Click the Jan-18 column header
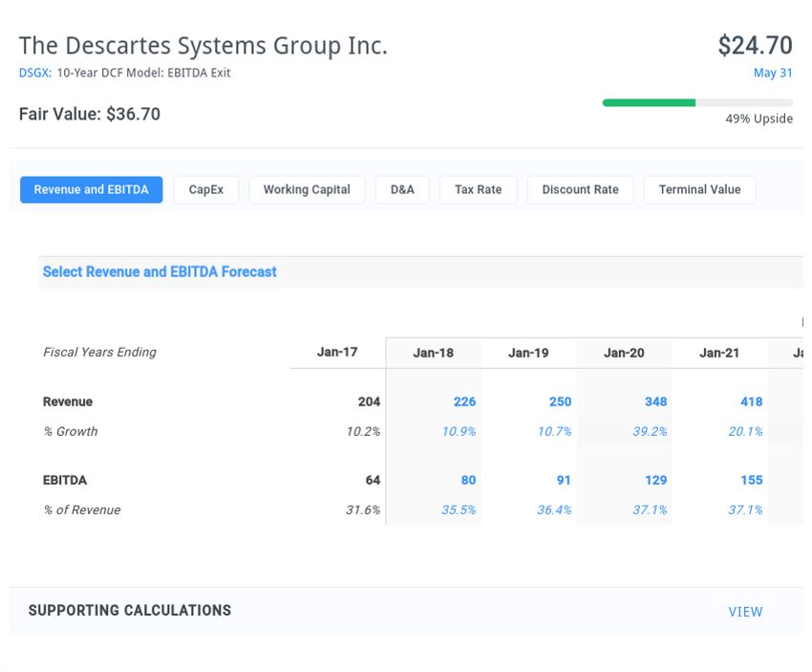Screen dimensions: 812x672 pos(433,353)
